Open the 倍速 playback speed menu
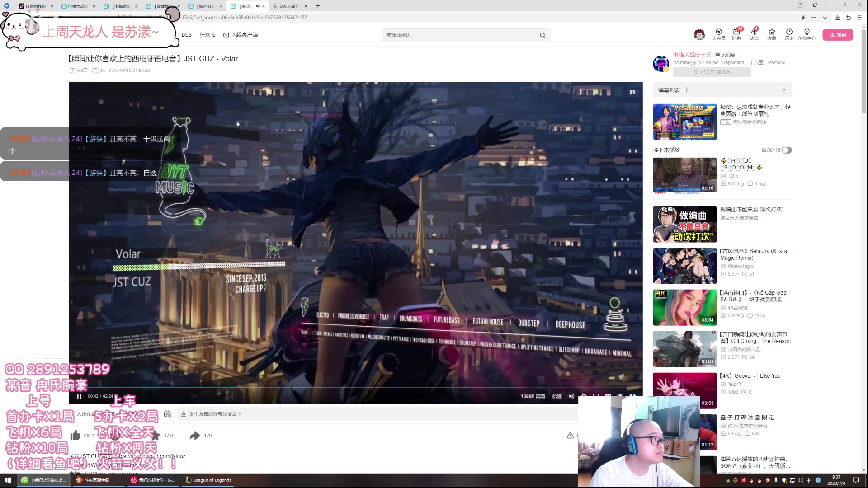 pos(557,396)
